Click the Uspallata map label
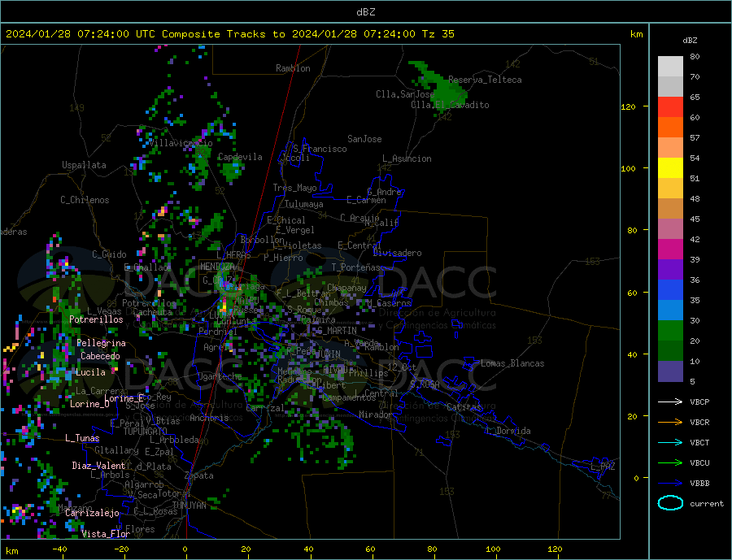 coord(84,165)
